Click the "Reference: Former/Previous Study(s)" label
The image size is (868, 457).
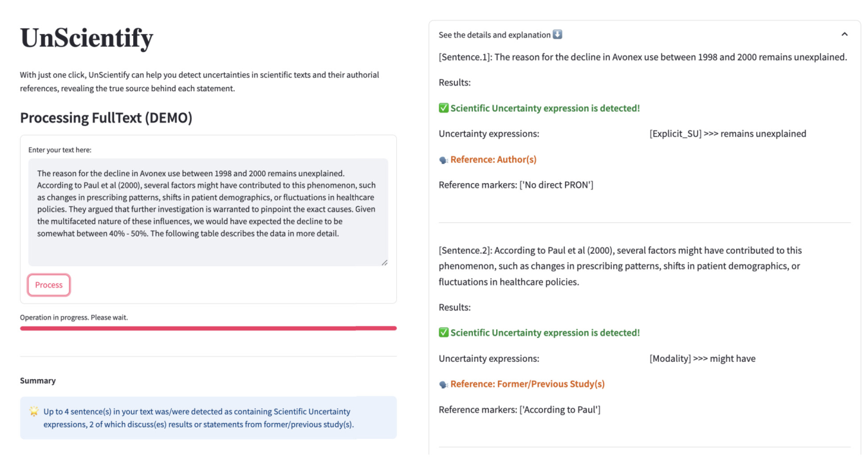pos(528,384)
